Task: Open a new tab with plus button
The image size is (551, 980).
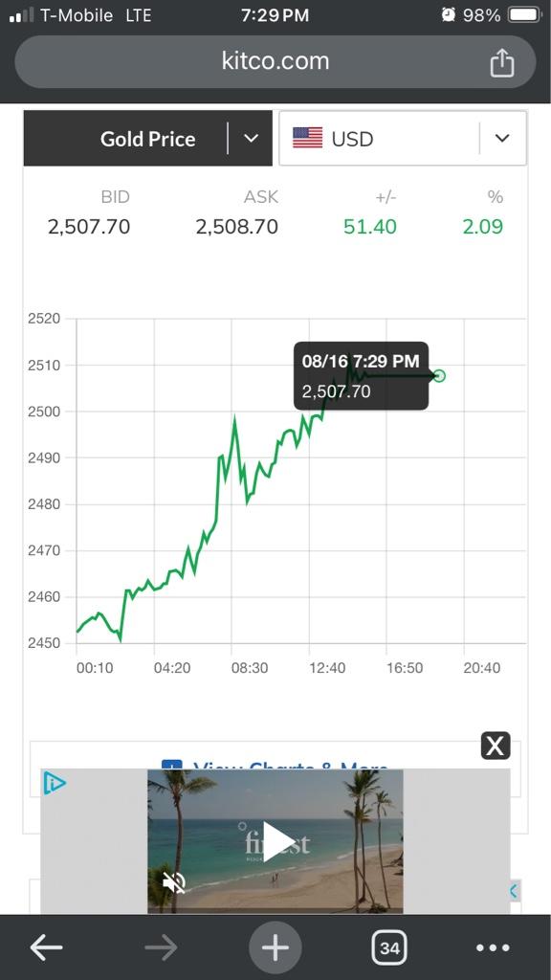Action: [275, 948]
